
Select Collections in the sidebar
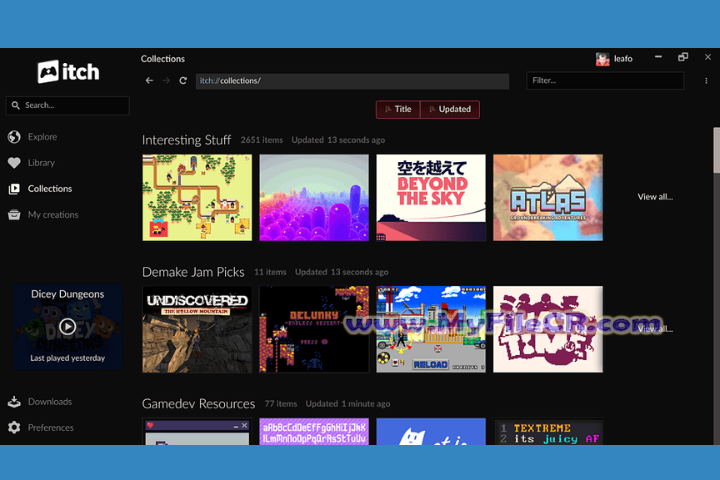point(50,189)
